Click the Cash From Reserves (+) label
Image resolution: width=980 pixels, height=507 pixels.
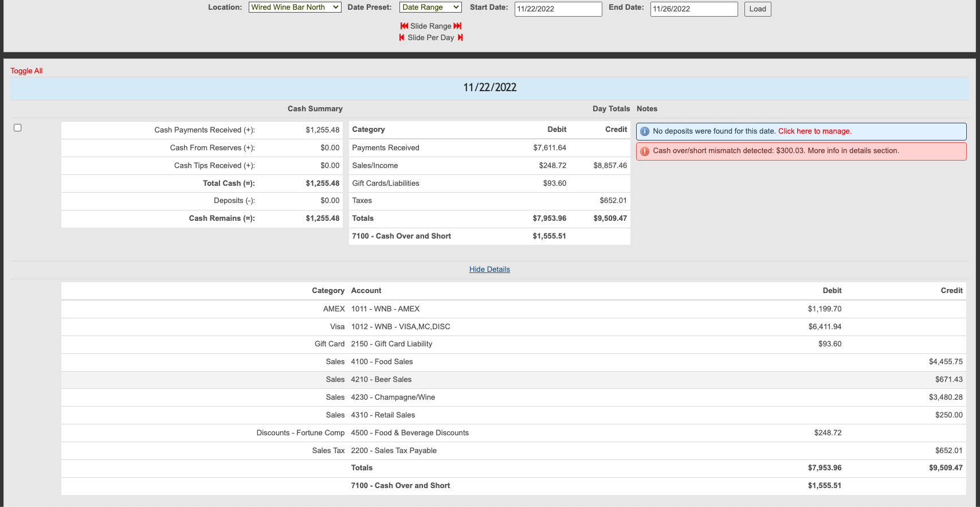[213, 148]
